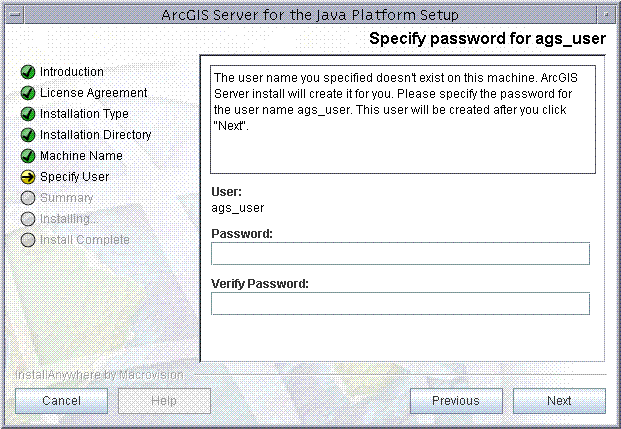Image resolution: width=621 pixels, height=429 pixels.
Task: Focus the Verify Password text box
Action: pos(400,303)
